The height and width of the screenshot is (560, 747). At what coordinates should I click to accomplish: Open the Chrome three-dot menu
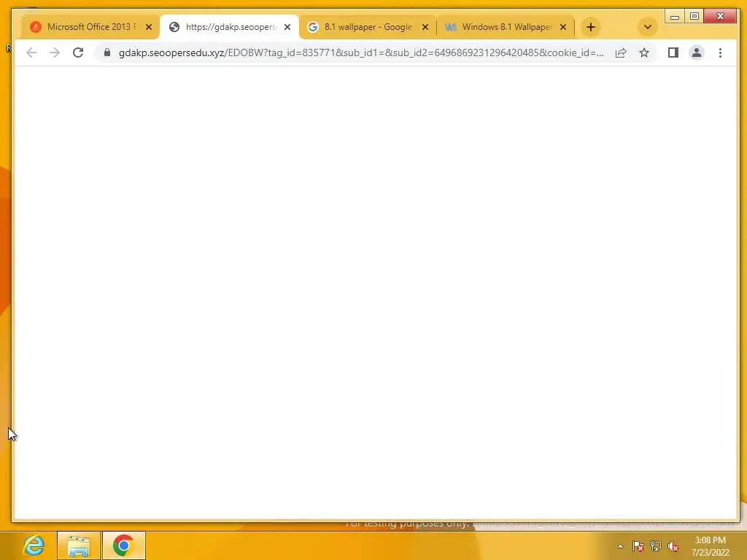point(720,52)
